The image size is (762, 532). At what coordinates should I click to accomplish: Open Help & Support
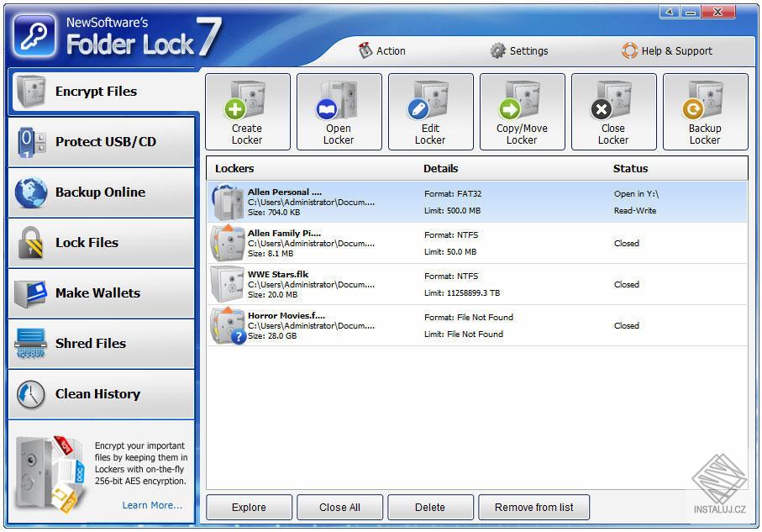(667, 50)
